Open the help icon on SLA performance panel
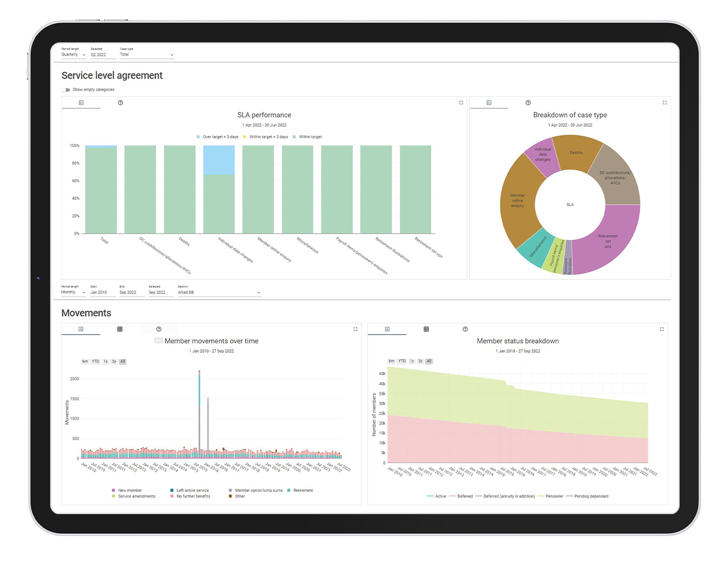 coord(120,103)
